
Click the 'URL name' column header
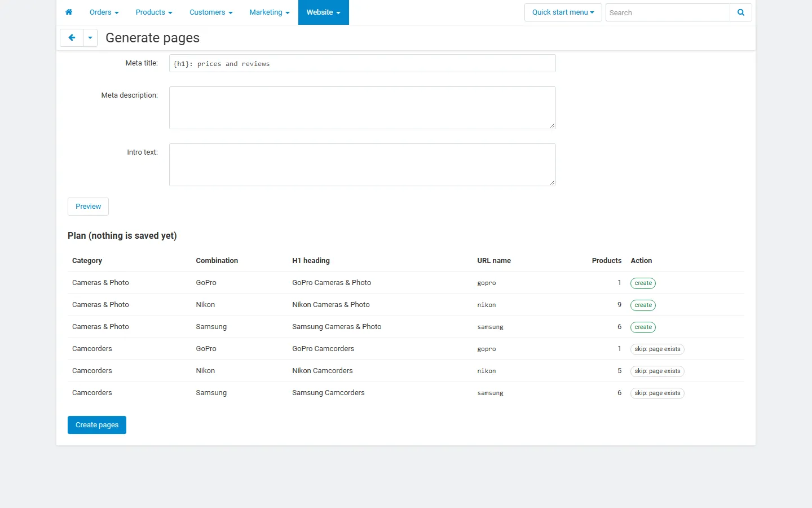coord(494,261)
